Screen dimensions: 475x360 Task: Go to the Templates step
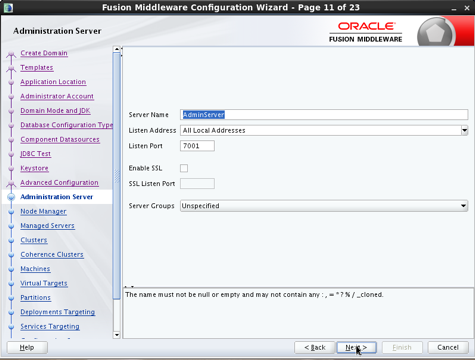37,67
